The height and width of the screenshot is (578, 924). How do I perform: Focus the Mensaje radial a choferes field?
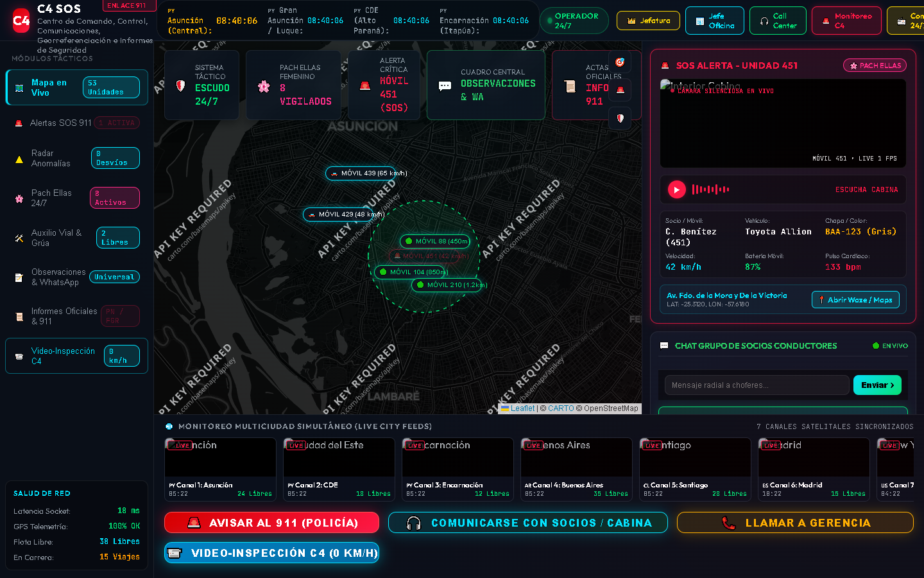point(757,385)
